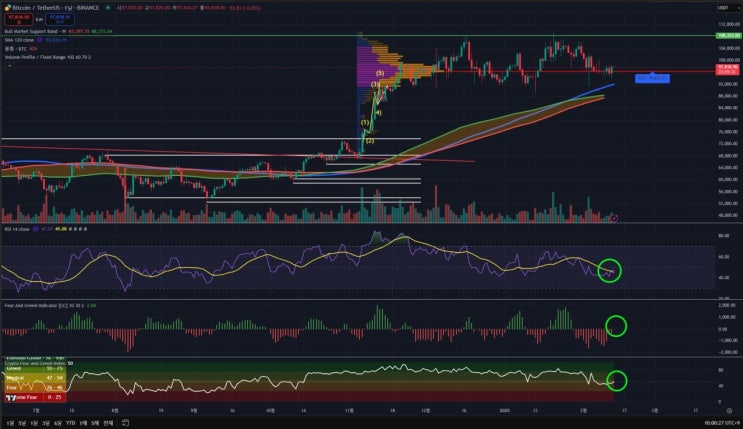Click the green 108,000 price label

[x=728, y=36]
